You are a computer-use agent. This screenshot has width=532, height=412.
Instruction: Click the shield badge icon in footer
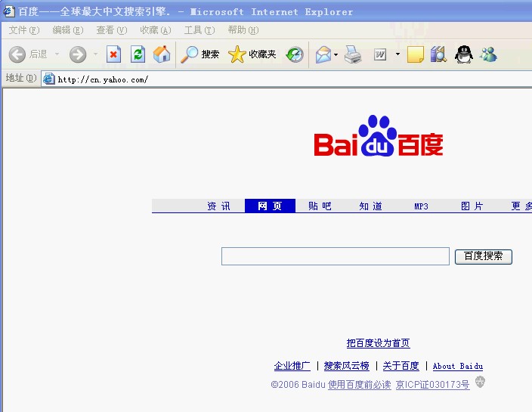tap(480, 382)
